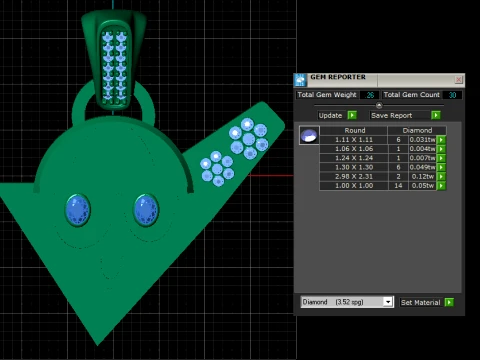The width and height of the screenshot is (480, 360).
Task: Click the Round column header
Action: [x=354, y=130]
